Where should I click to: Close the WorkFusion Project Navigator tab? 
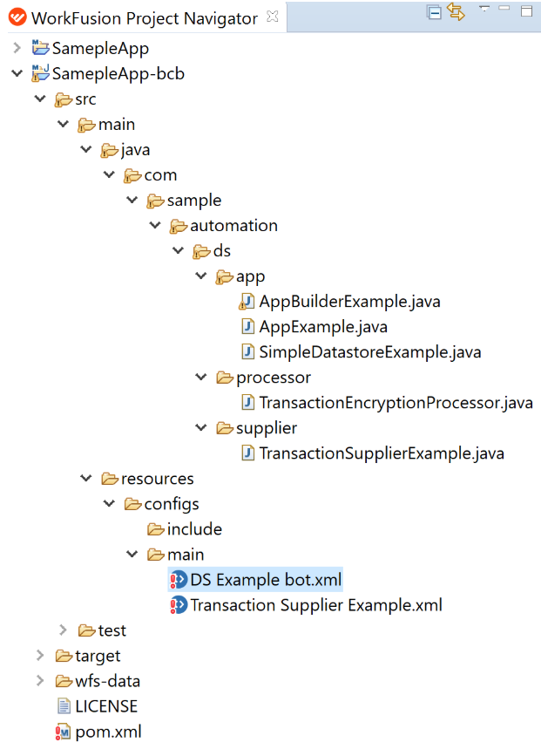273,17
